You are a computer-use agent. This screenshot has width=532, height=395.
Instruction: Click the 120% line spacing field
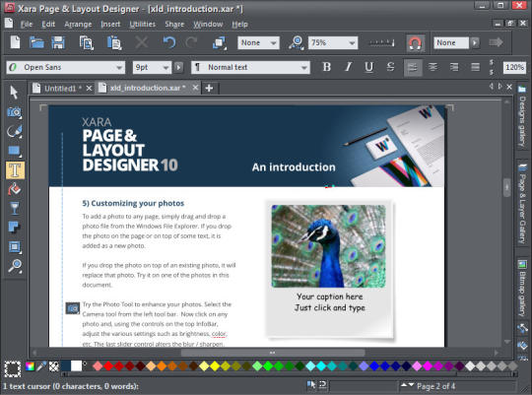(x=514, y=67)
